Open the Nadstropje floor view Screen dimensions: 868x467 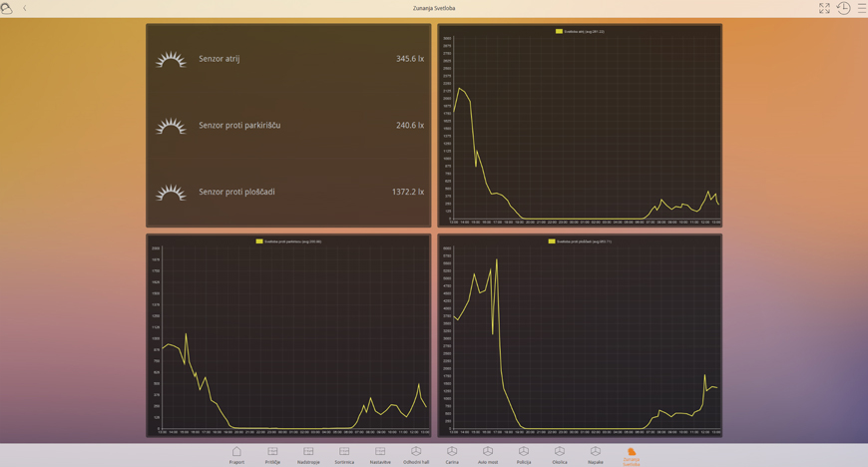308,454
